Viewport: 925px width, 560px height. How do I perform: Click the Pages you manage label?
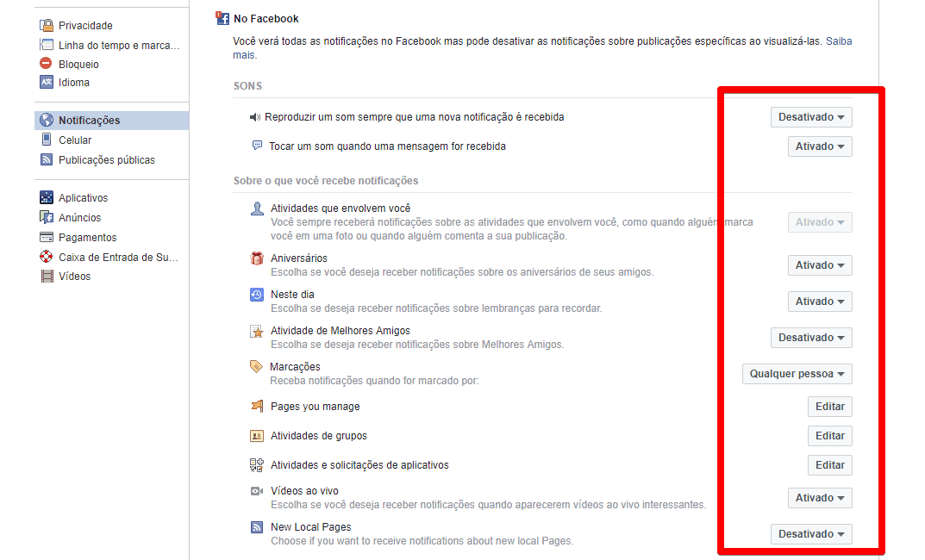tap(315, 407)
